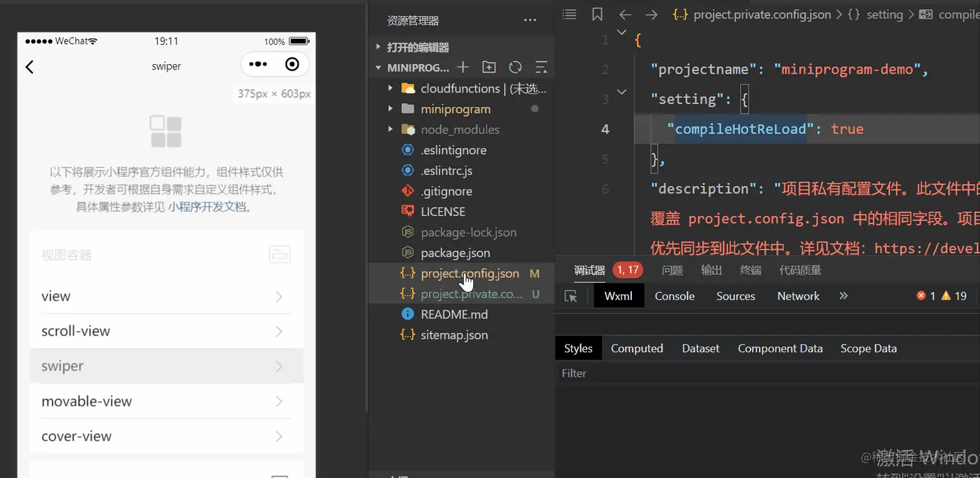Switch to the 终端 panel tab
Image resolution: width=980 pixels, height=478 pixels.
[751, 270]
